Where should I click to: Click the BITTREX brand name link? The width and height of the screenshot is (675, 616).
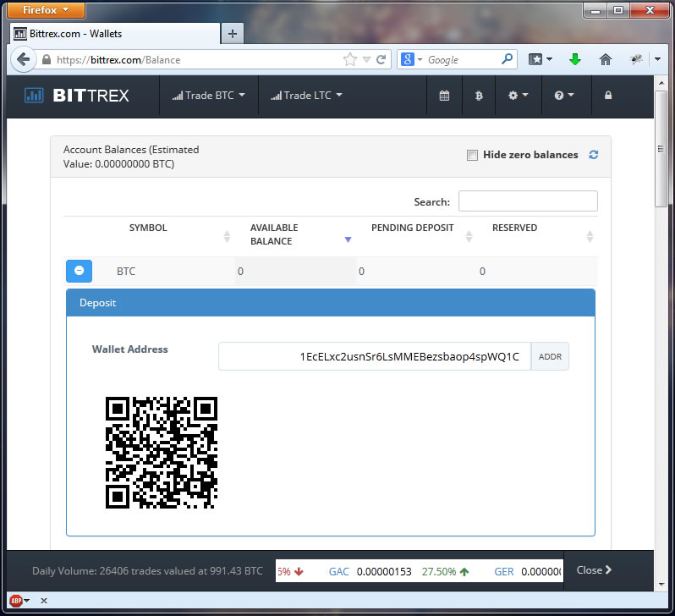click(91, 96)
